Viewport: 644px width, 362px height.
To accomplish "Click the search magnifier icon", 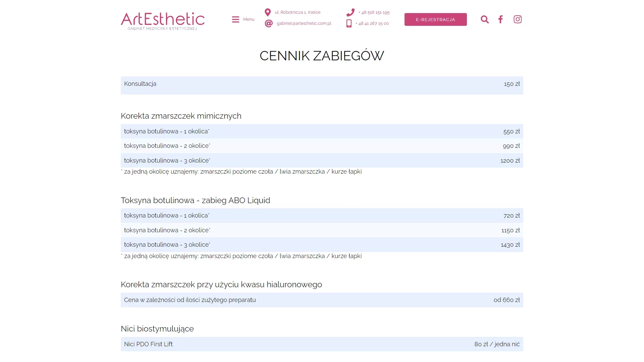I will click(x=485, y=19).
